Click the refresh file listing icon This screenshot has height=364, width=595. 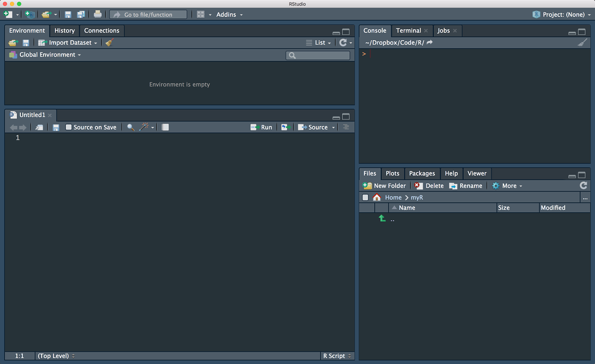pyautogui.click(x=583, y=185)
